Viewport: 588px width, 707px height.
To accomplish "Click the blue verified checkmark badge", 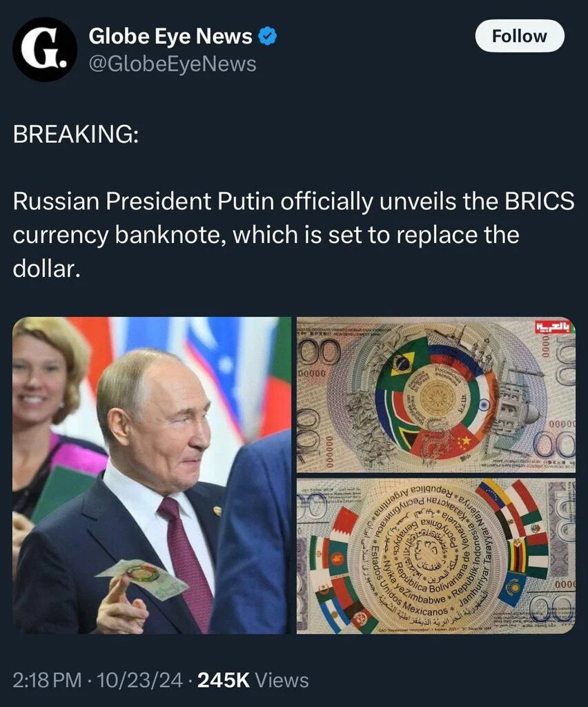I will click(x=267, y=36).
